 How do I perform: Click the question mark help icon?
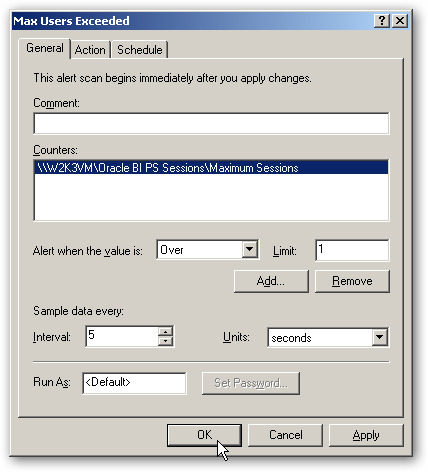pos(382,21)
